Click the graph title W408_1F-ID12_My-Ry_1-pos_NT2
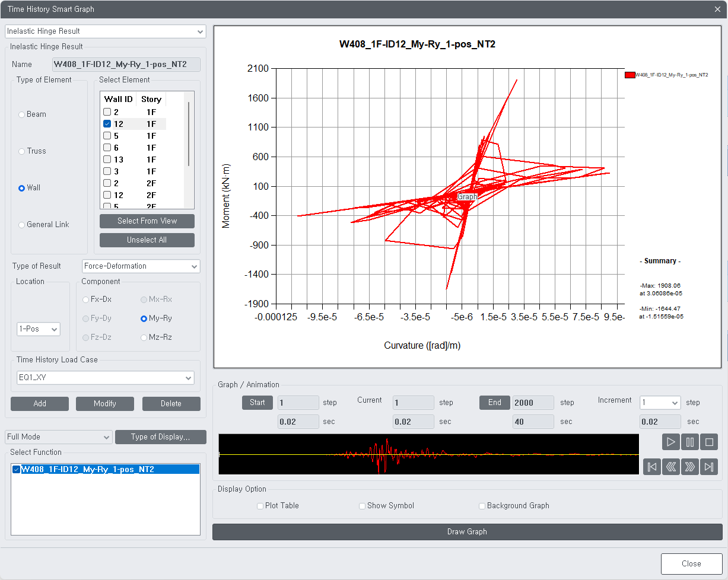This screenshot has width=728, height=580. coord(417,44)
